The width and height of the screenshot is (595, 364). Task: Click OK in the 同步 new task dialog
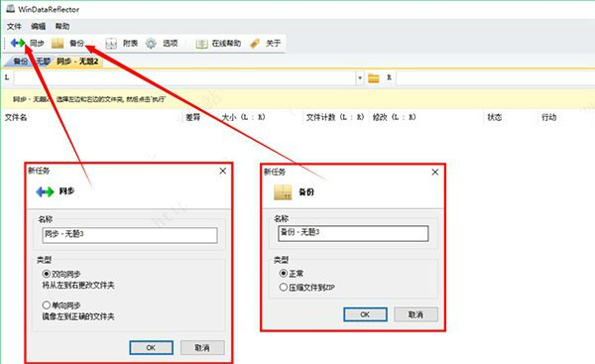click(151, 348)
